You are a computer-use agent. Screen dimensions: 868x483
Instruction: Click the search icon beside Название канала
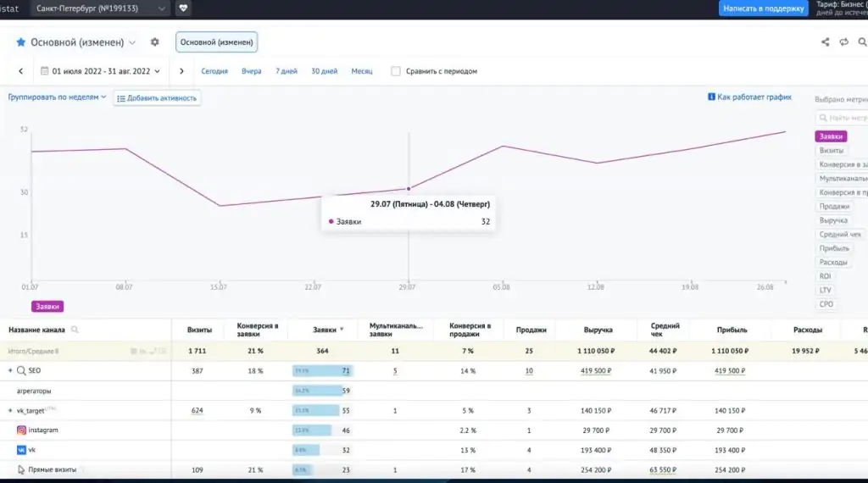pos(75,330)
